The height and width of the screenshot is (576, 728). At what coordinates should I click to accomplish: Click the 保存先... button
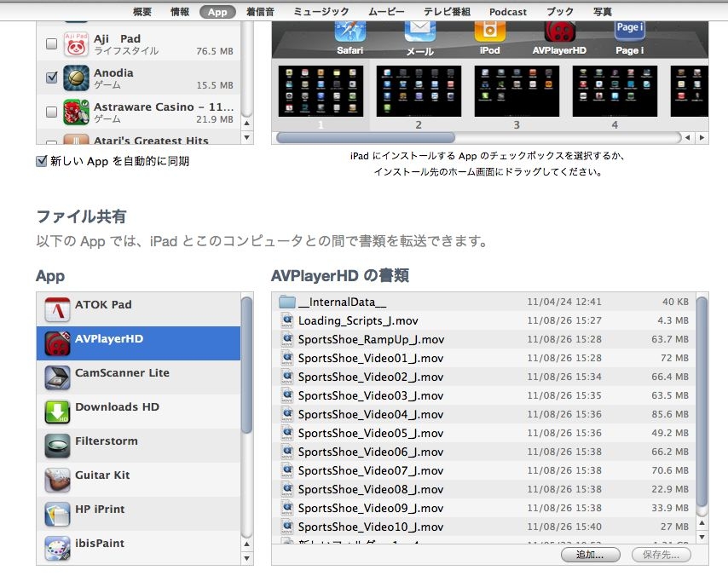662,555
